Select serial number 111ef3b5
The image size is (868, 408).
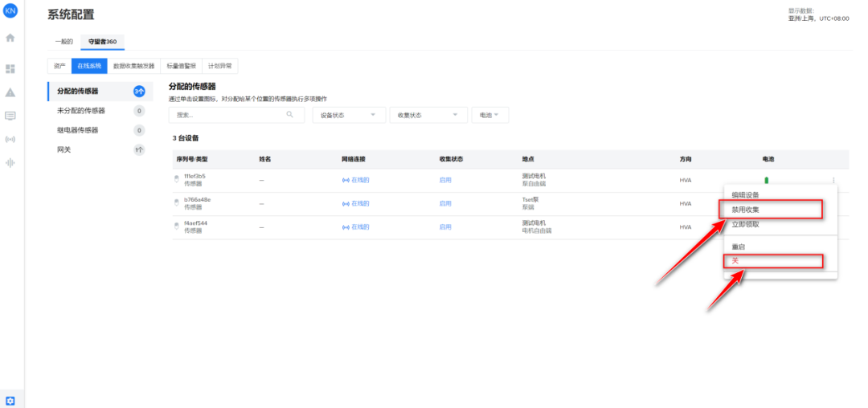pos(194,177)
